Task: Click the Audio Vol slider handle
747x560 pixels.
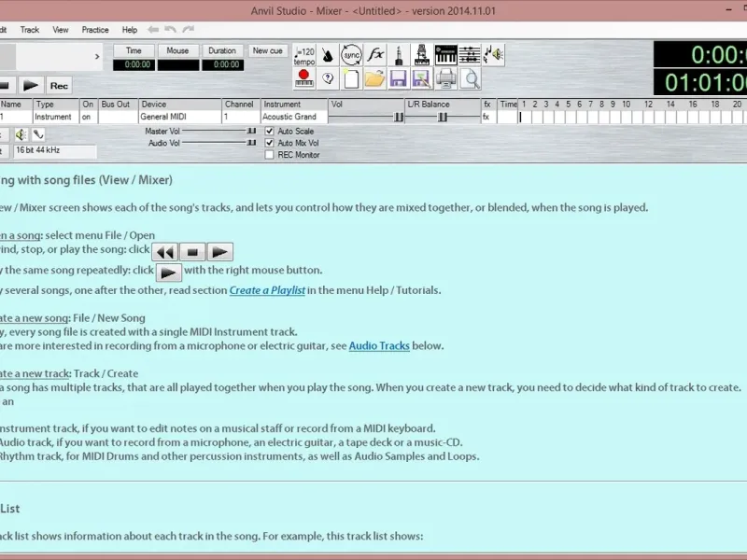Action: coord(251,143)
